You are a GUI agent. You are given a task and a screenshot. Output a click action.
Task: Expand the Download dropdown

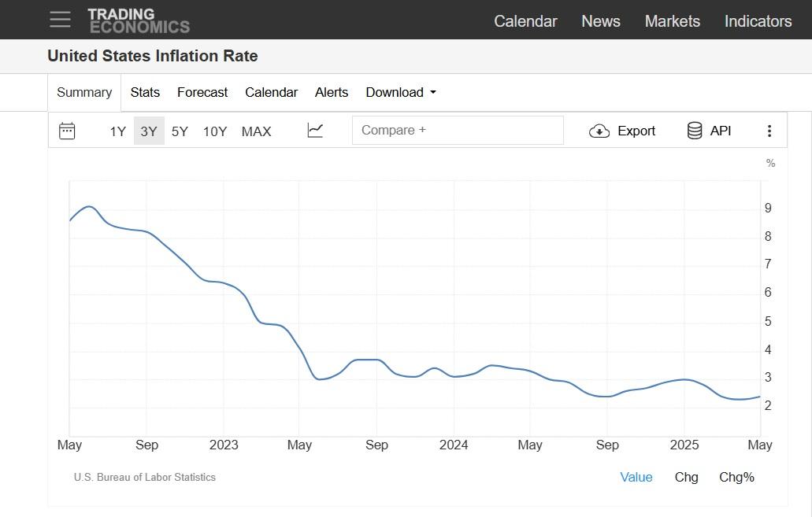tap(400, 92)
